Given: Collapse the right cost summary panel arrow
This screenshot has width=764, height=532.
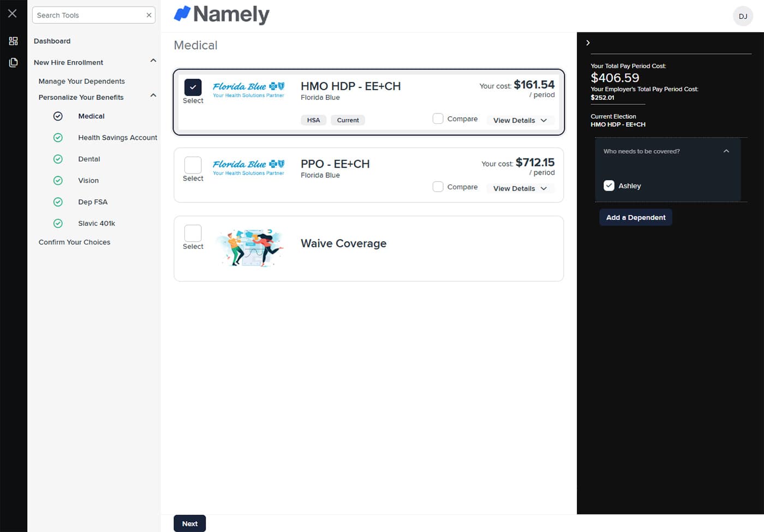Looking at the screenshot, I should [x=588, y=43].
